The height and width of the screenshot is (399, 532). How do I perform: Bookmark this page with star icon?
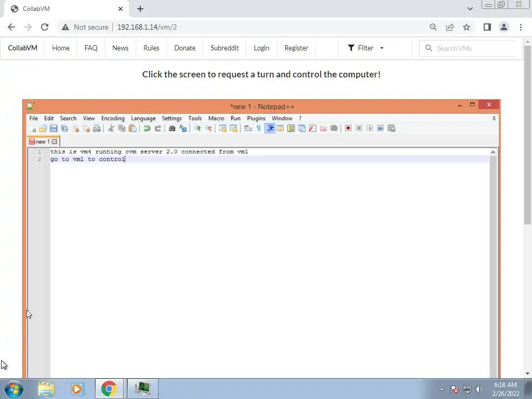467,27
